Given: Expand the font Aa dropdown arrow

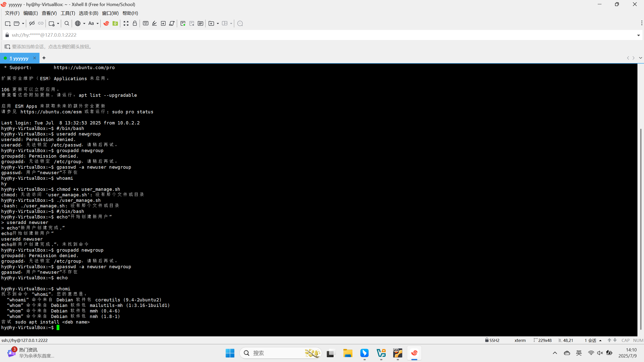Looking at the screenshot, I should pos(98,23).
